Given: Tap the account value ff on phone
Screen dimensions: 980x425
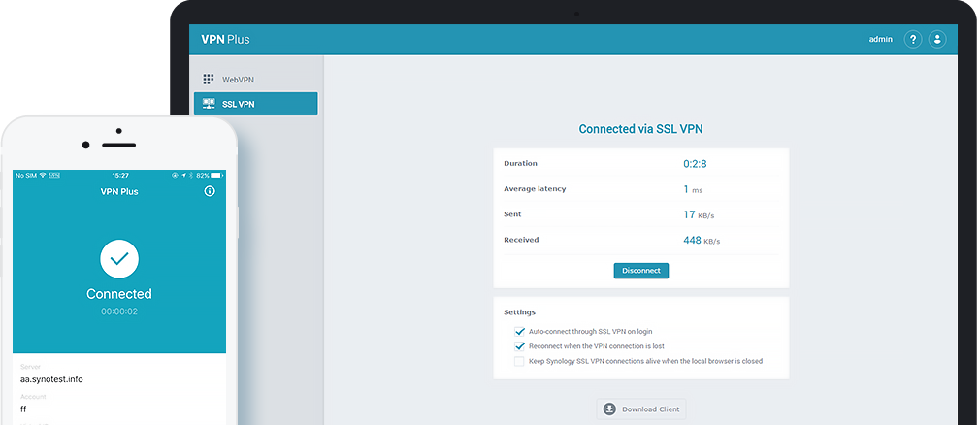Looking at the screenshot, I should 23,409.
